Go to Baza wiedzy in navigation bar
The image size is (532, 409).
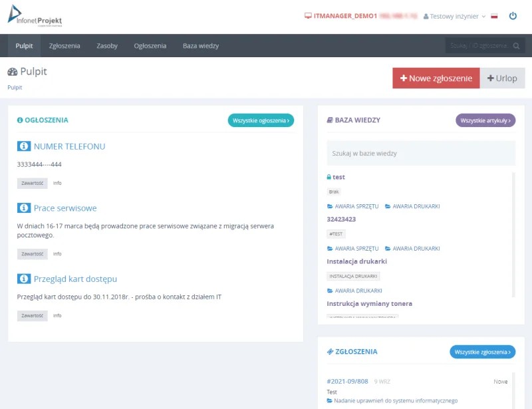(x=201, y=46)
